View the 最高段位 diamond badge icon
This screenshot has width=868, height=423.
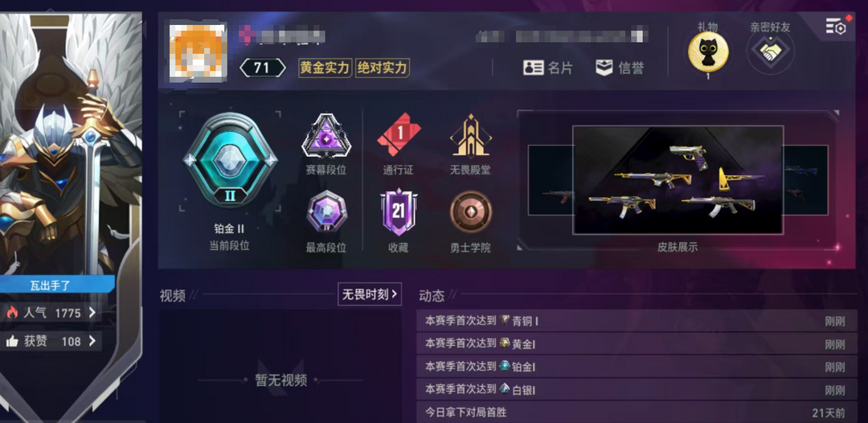click(x=326, y=211)
